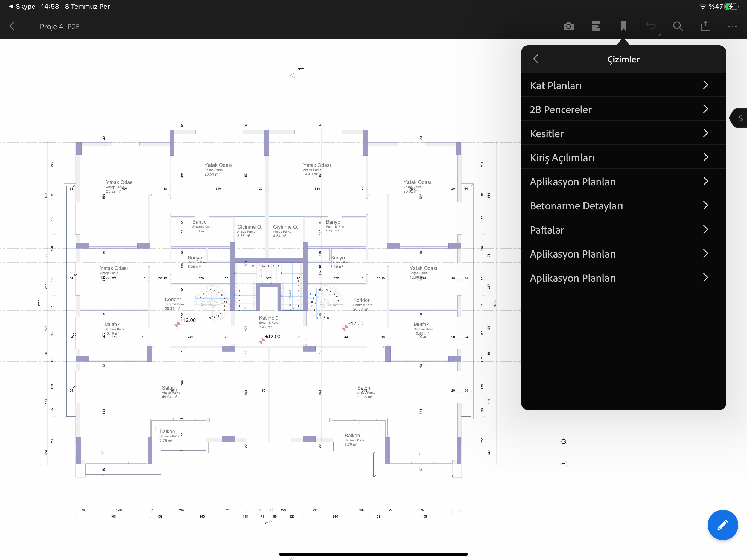This screenshot has width=747, height=560.
Task: Expand the Kat Planları chevron
Action: click(705, 85)
